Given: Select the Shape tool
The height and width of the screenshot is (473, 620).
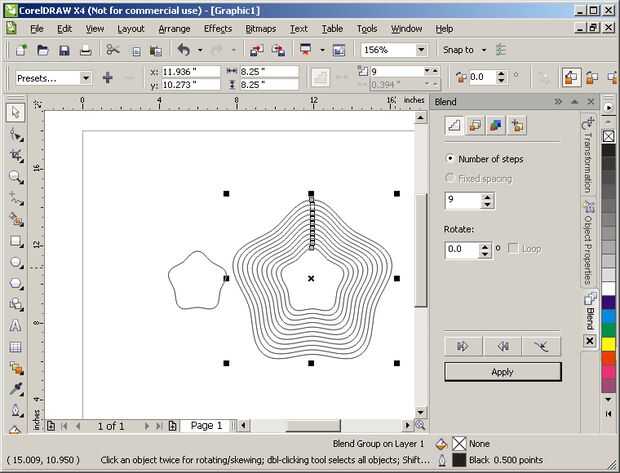Looking at the screenshot, I should [x=16, y=134].
